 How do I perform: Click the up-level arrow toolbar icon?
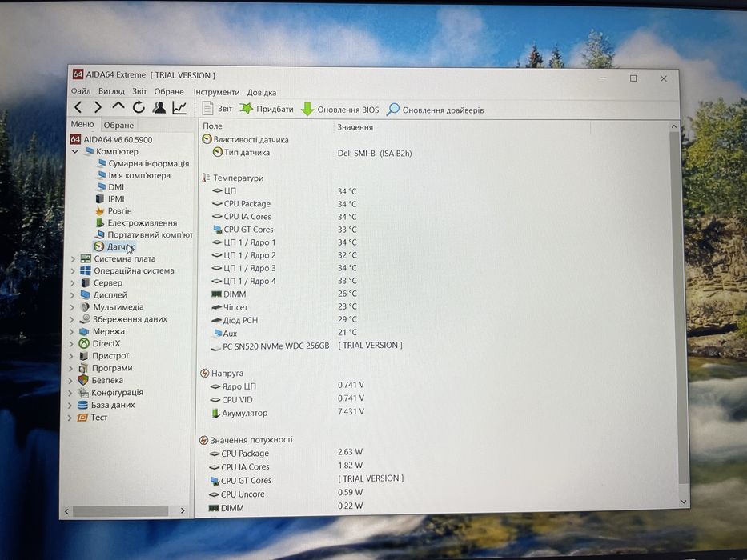pos(118,106)
